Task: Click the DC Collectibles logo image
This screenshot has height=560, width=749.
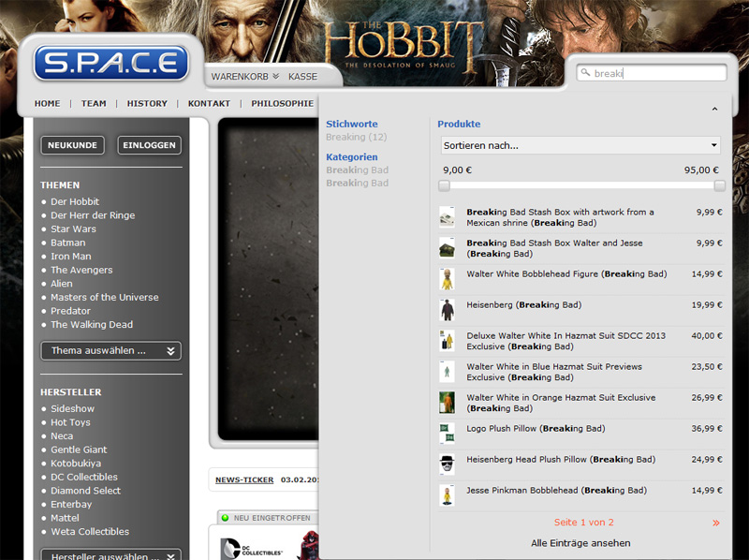Action: (x=250, y=547)
